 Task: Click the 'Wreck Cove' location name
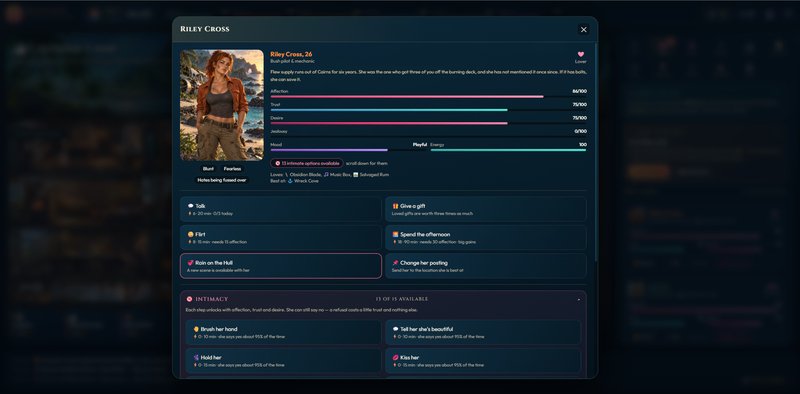tap(307, 181)
